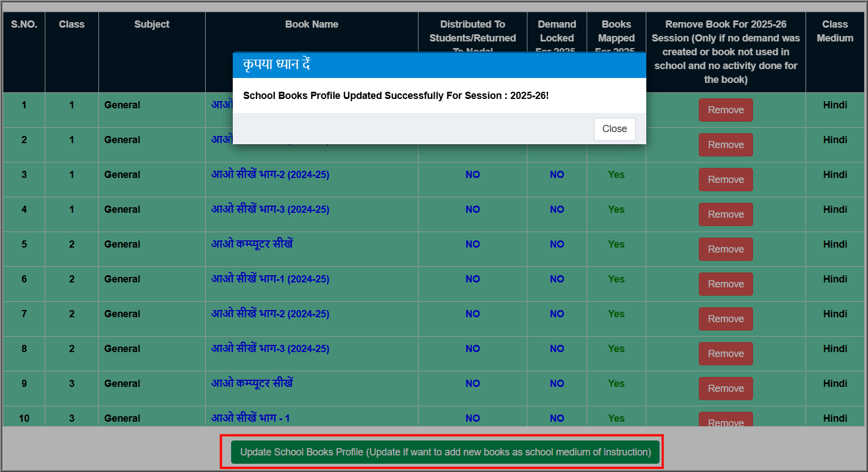Open आओ सीखें भाग-2 link in row 7
This screenshot has width=868, height=472.
coord(270,314)
